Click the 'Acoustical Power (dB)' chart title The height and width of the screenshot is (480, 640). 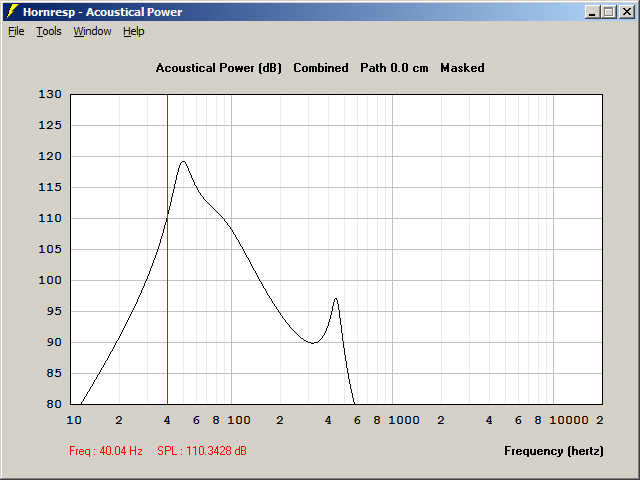(219, 68)
